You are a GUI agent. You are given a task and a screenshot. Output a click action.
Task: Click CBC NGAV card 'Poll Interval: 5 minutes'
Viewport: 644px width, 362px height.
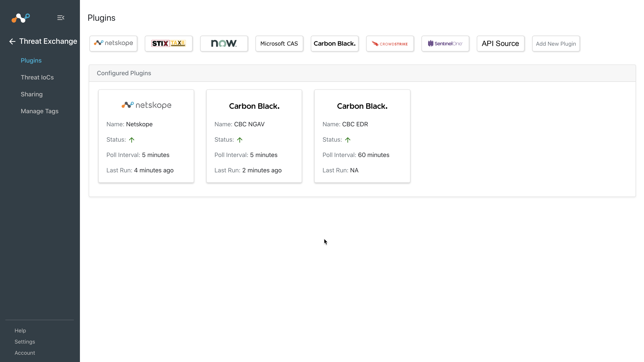pyautogui.click(x=246, y=155)
